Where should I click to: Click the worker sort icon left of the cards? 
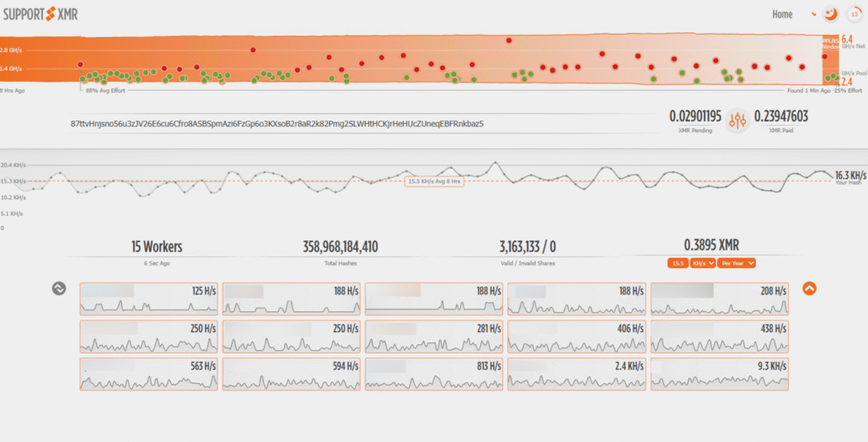(59, 288)
